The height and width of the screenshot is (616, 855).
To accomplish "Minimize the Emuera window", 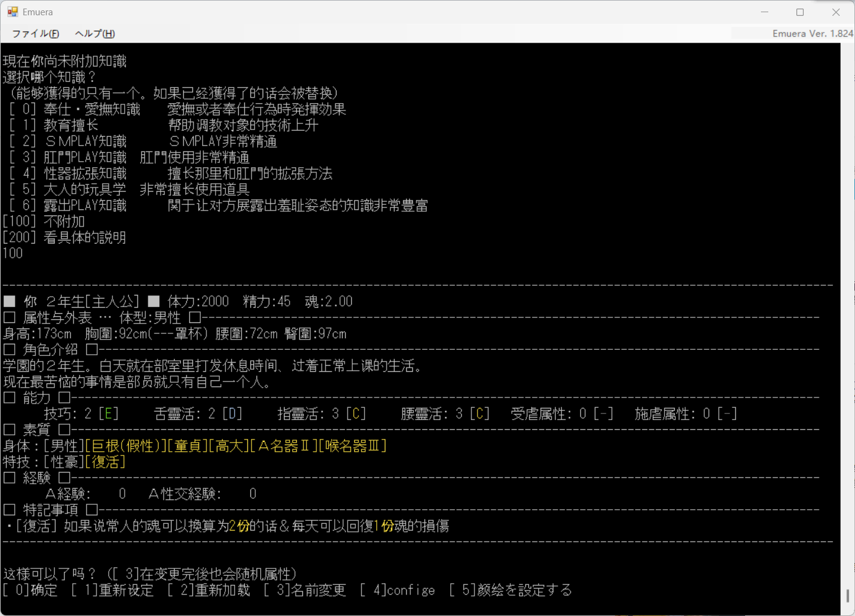I will click(765, 12).
